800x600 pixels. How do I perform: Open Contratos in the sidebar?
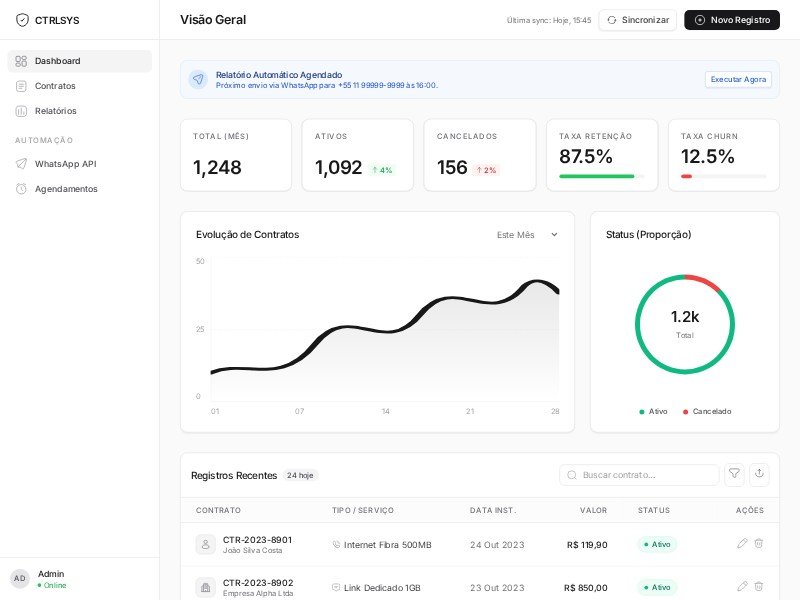pyautogui.click(x=55, y=86)
